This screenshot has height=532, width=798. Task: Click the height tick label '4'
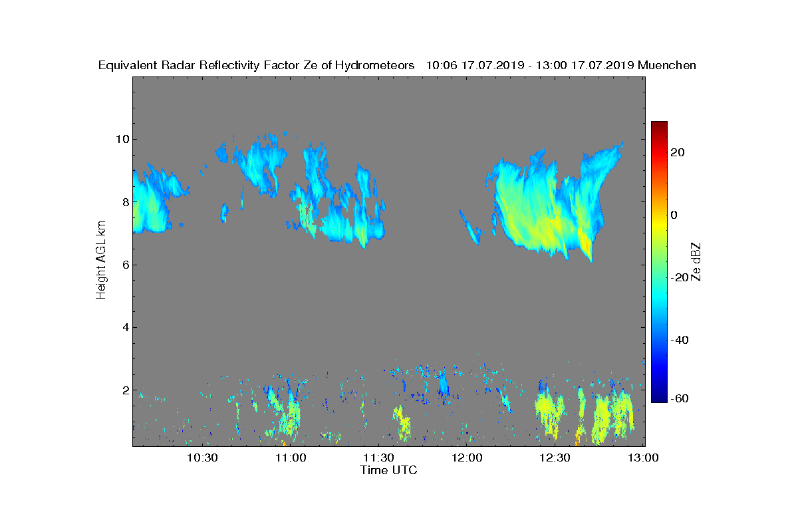pyautogui.click(x=124, y=327)
